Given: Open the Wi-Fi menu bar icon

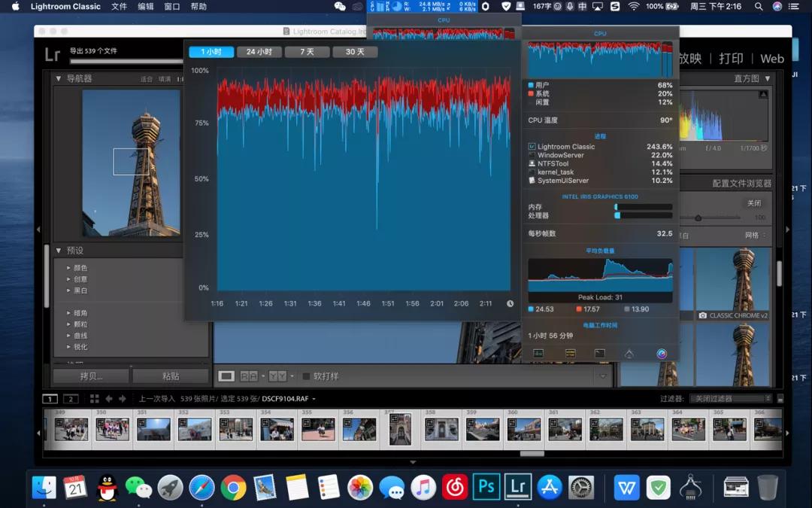Looking at the screenshot, I should point(634,6).
